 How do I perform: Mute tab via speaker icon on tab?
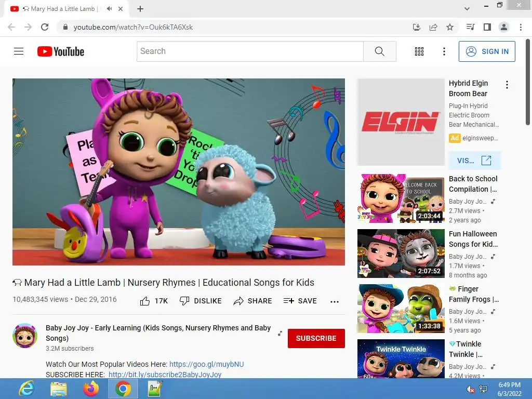coord(109,9)
